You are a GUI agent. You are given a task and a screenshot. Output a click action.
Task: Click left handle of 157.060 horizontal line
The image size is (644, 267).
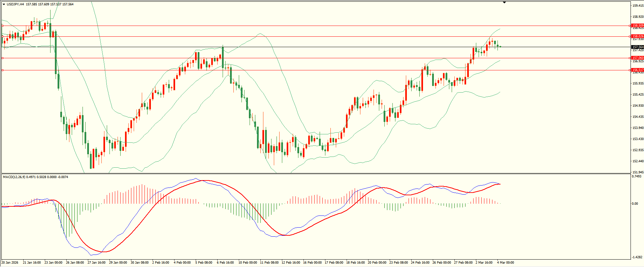point(2,58)
